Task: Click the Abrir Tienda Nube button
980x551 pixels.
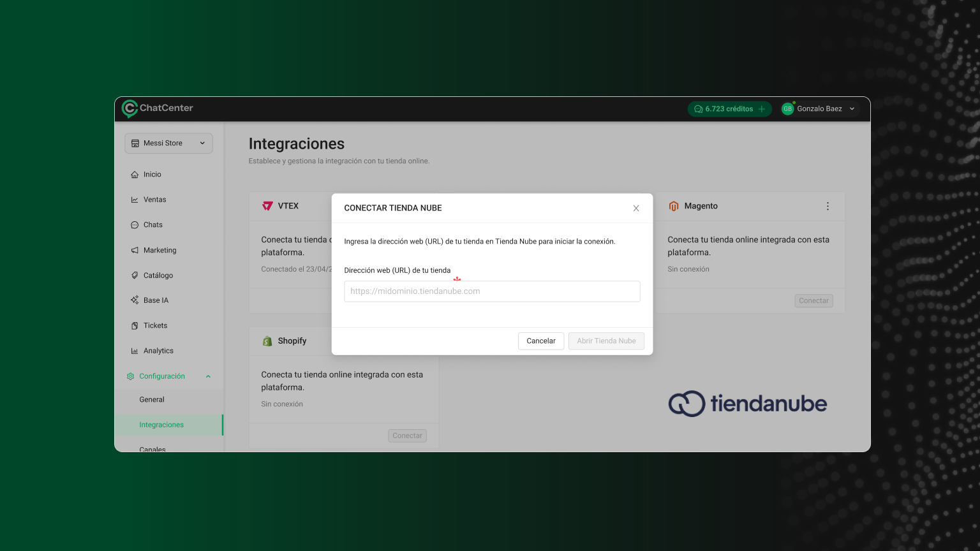Action: tap(606, 341)
